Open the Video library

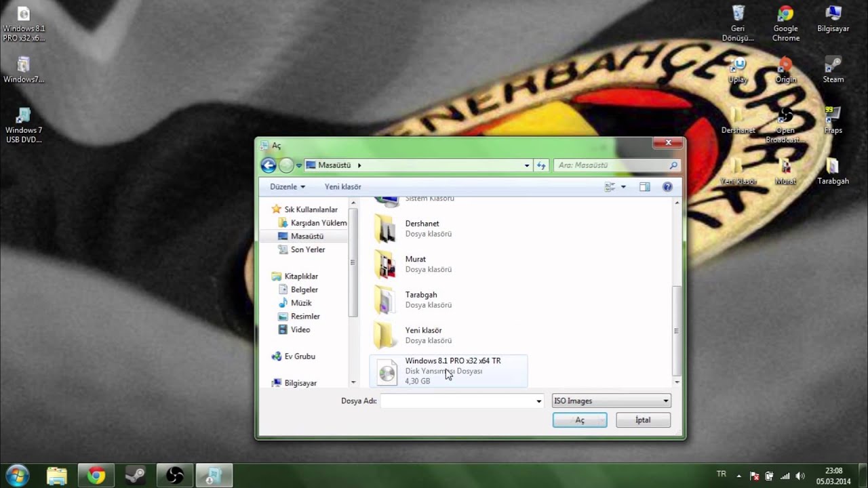[295, 329]
